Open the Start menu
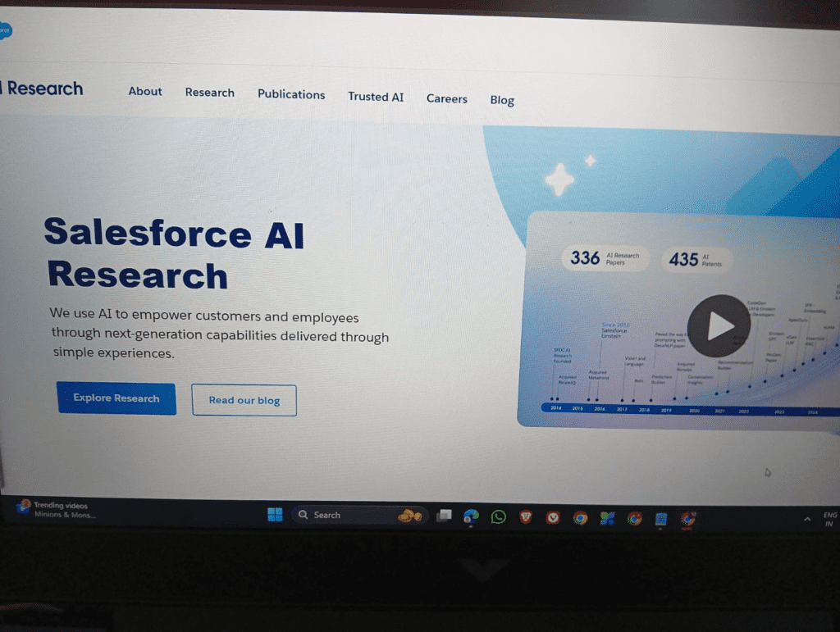840x632 pixels. click(x=275, y=515)
